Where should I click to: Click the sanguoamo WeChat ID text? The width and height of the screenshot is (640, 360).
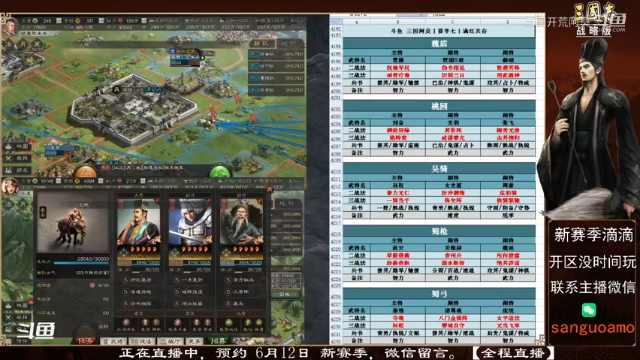tap(593, 328)
